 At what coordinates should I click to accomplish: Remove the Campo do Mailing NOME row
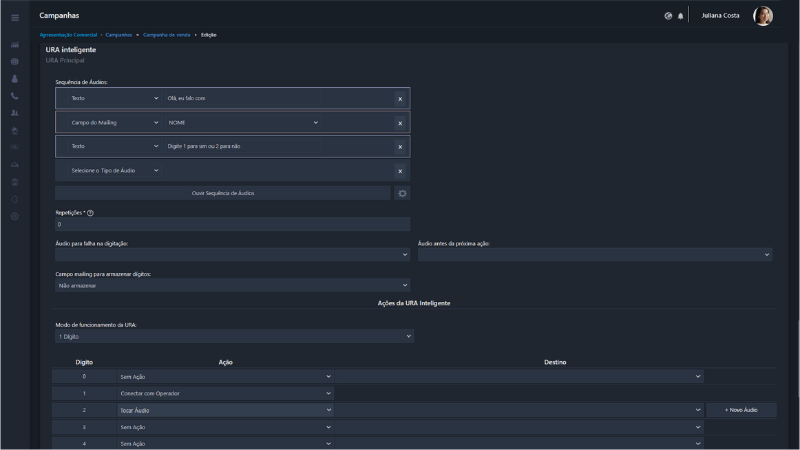click(400, 123)
